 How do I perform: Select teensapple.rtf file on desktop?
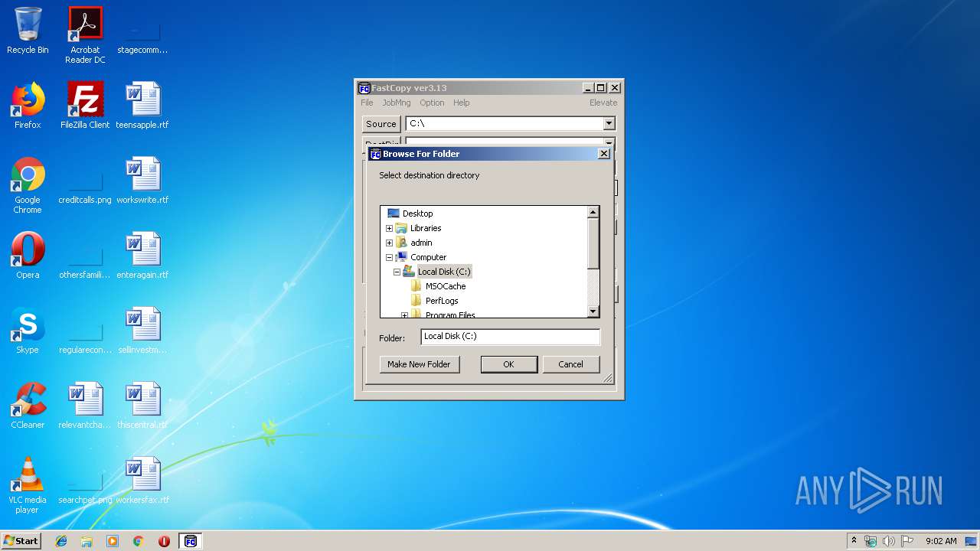point(142,106)
